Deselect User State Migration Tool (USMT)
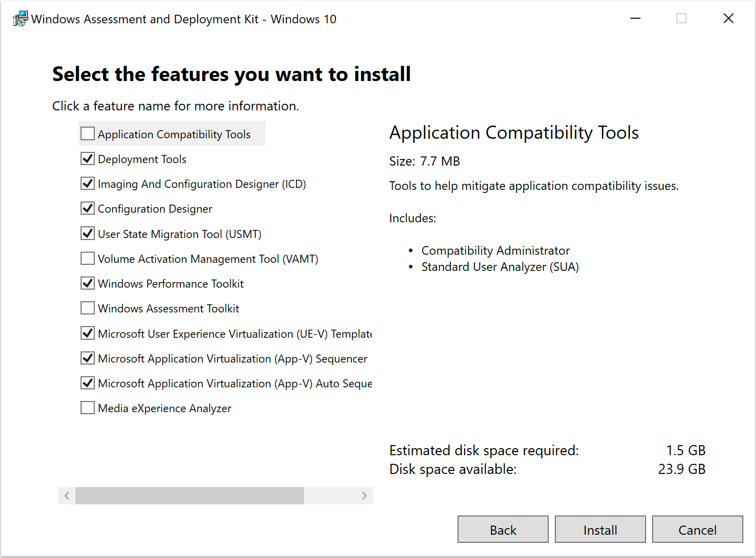Image resolution: width=756 pixels, height=558 pixels. click(87, 233)
